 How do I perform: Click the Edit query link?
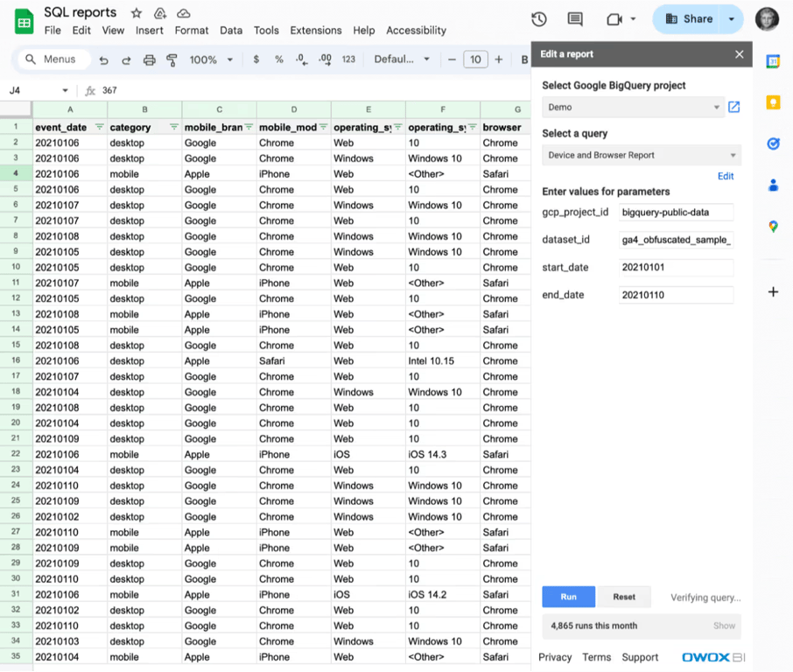click(726, 176)
